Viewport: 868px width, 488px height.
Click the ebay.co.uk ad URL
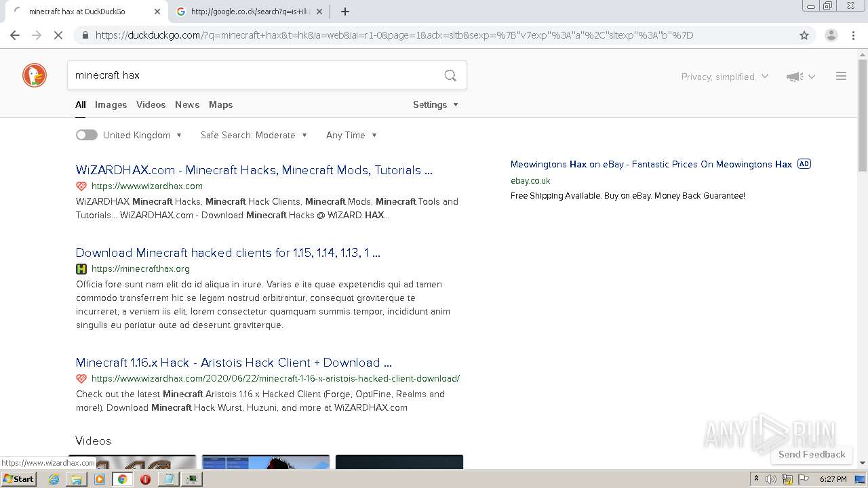[x=530, y=180]
